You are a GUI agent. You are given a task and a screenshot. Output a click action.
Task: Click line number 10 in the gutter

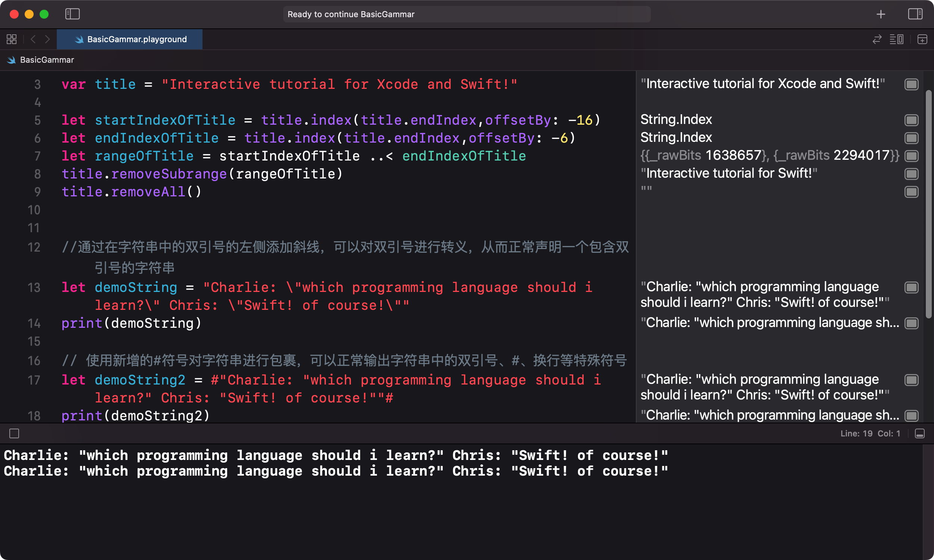[x=34, y=210]
